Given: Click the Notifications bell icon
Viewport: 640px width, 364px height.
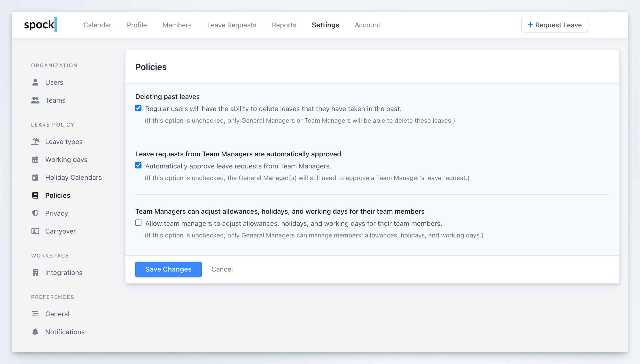Looking at the screenshot, I should (x=35, y=332).
